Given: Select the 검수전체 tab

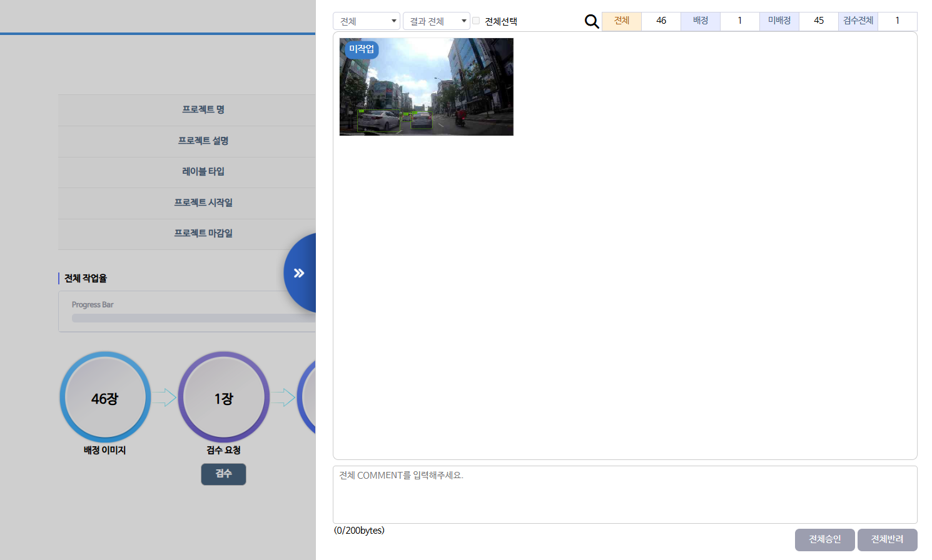Looking at the screenshot, I should [x=858, y=21].
